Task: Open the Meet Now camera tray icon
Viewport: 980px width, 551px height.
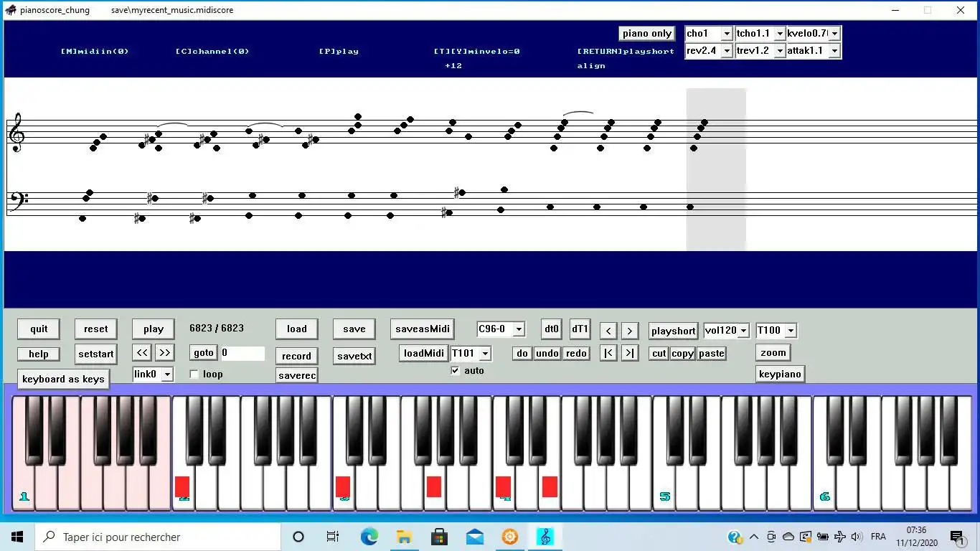Action: pyautogui.click(x=771, y=537)
